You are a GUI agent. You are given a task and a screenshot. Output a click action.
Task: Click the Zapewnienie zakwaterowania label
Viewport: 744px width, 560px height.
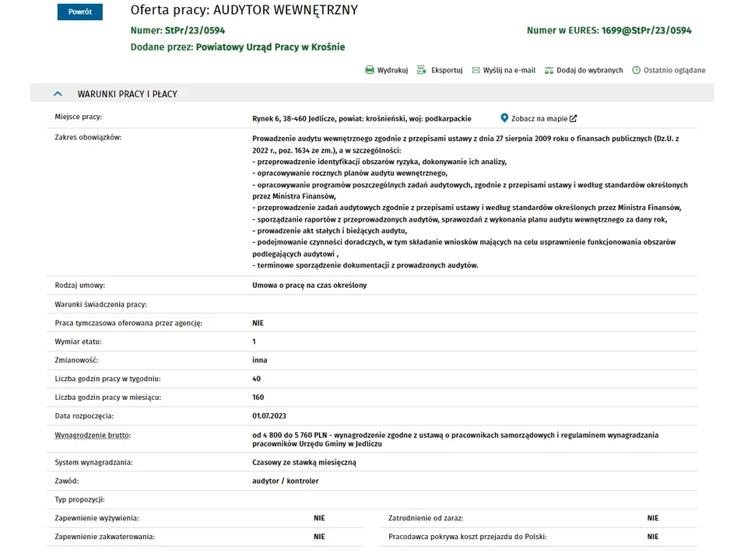(104, 537)
